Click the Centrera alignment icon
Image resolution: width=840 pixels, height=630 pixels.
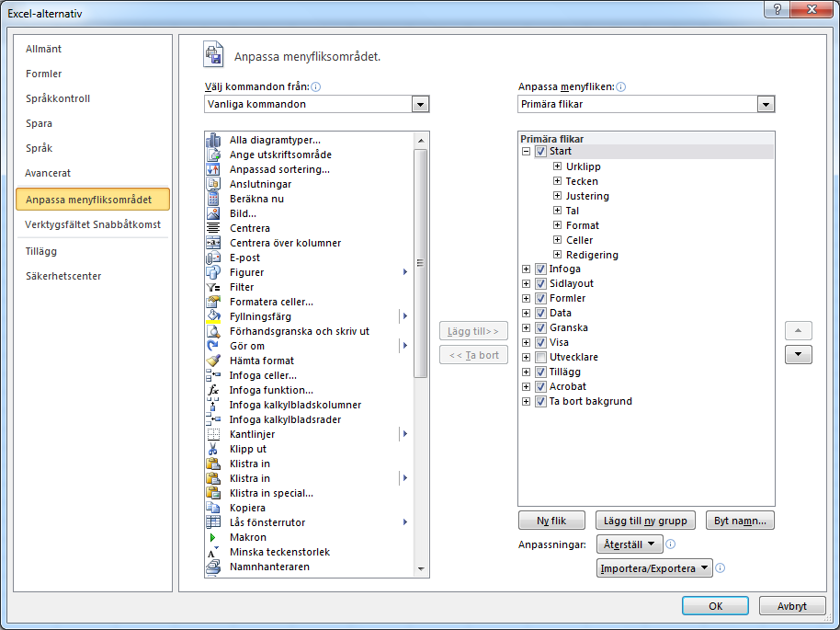click(x=213, y=228)
